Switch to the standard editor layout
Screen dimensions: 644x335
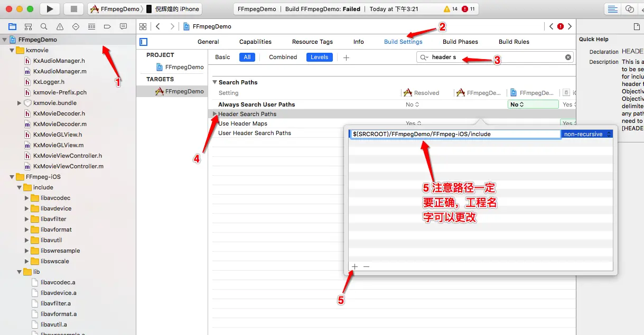(613, 9)
